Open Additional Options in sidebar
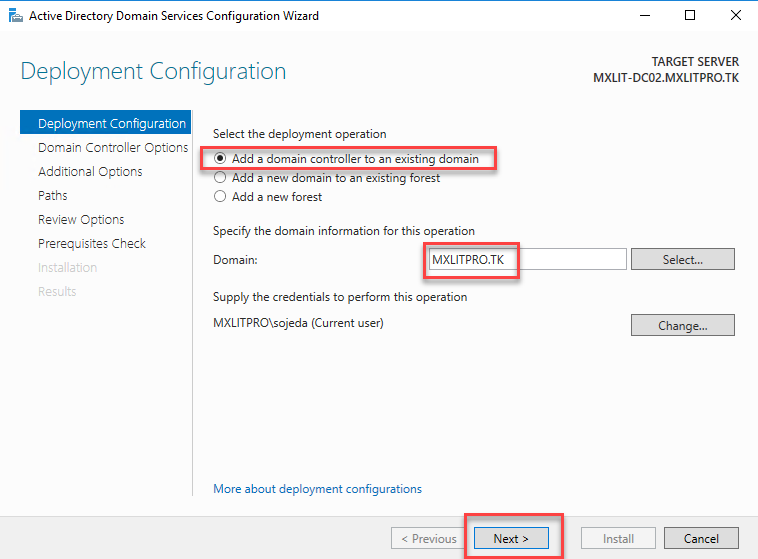The width and height of the screenshot is (758, 559). [90, 172]
